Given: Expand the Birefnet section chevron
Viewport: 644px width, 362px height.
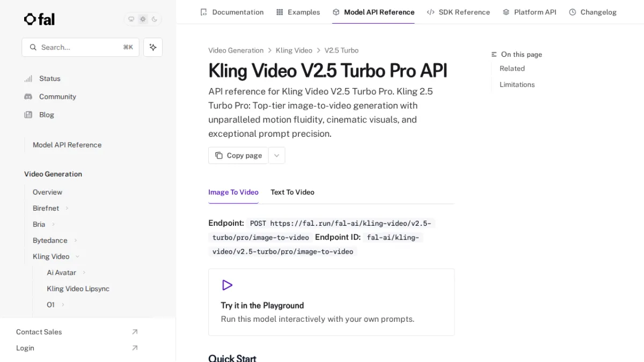Looking at the screenshot, I should (67, 208).
